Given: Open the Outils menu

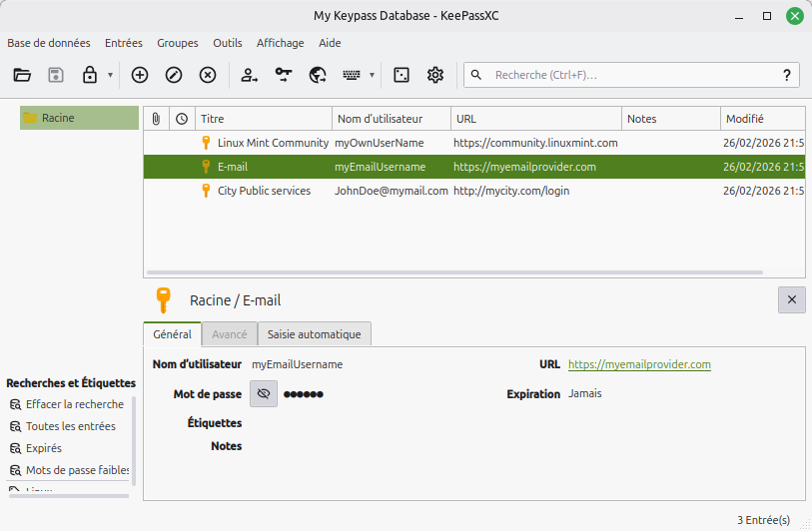Looking at the screenshot, I should click(228, 43).
